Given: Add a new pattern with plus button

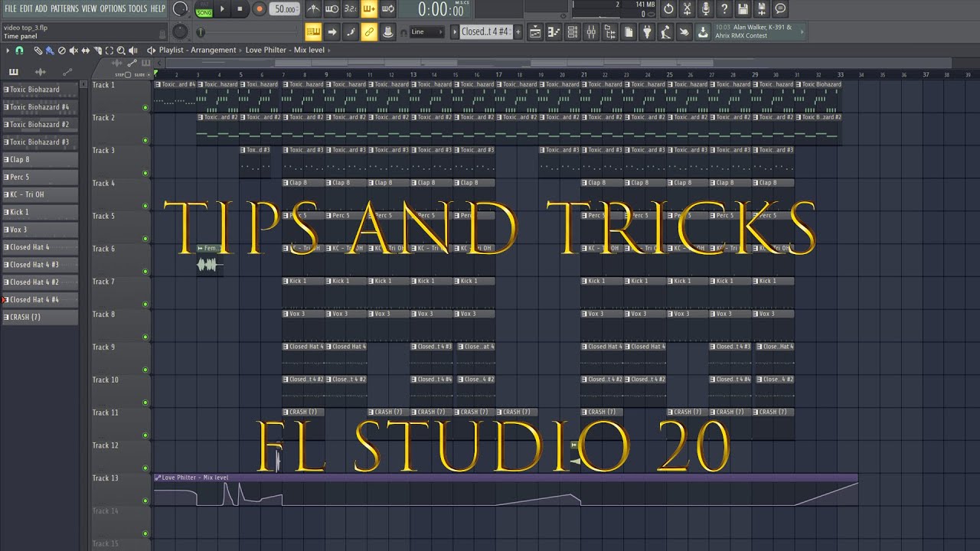Looking at the screenshot, I should coord(518,32).
